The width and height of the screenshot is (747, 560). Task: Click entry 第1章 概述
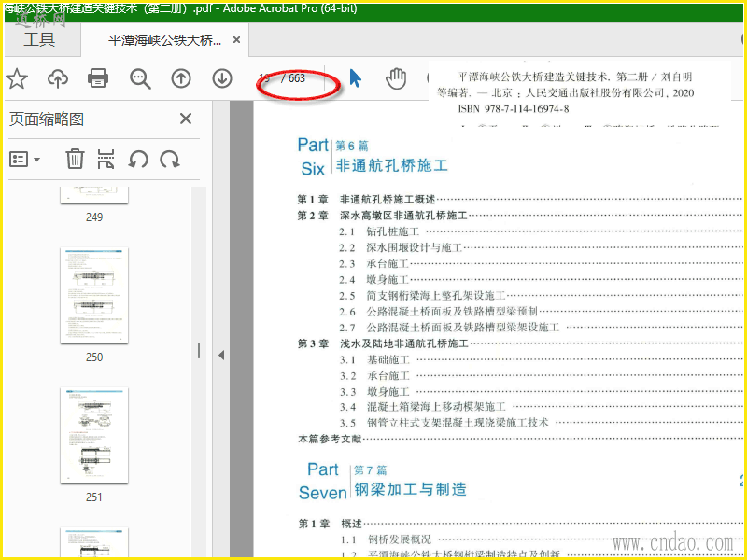[331, 524]
